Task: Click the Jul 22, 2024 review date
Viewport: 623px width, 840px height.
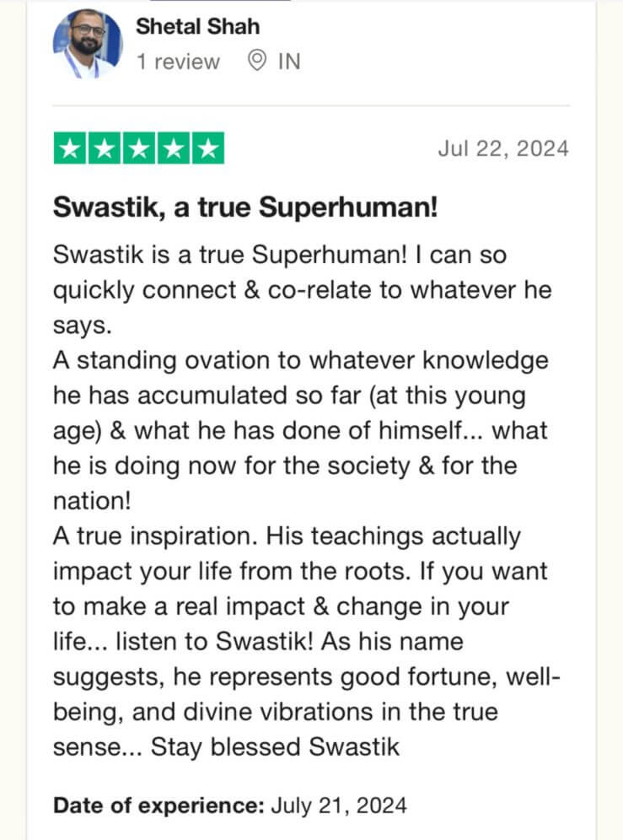Action: (503, 148)
